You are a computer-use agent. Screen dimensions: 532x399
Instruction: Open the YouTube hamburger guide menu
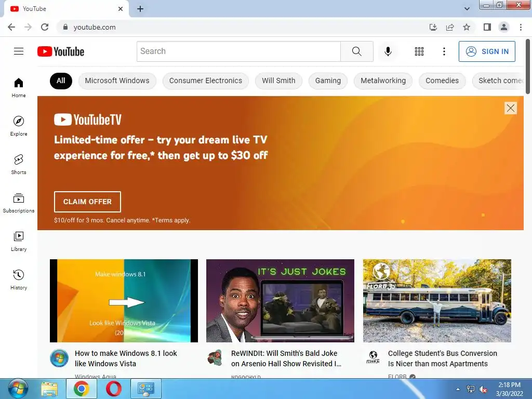click(19, 51)
